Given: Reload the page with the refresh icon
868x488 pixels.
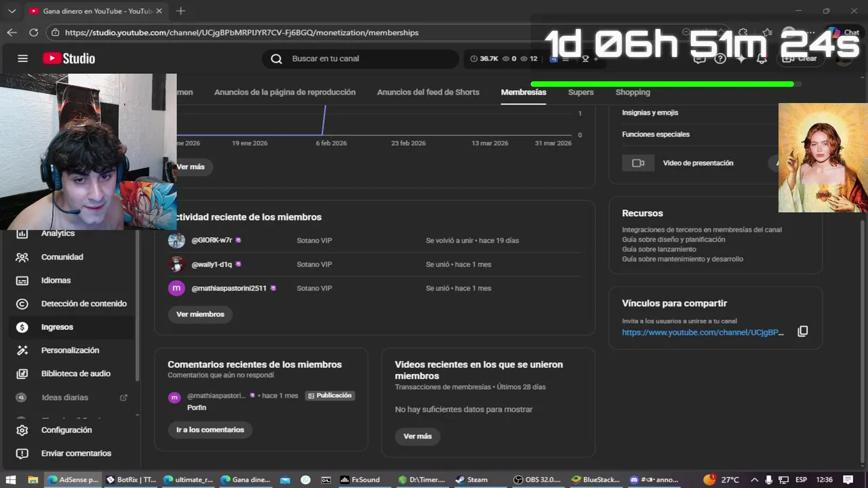Looking at the screenshot, I should tap(34, 32).
